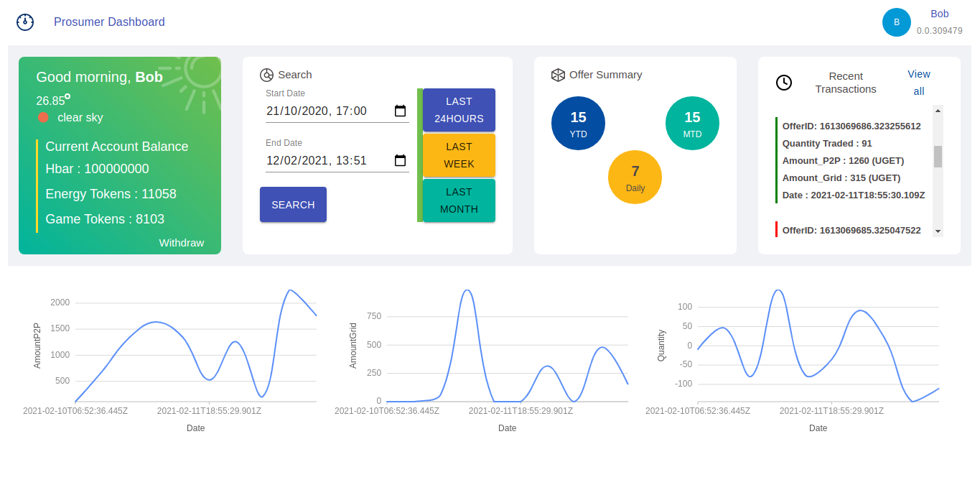Click Hbar : 100000000 balance

(x=98, y=169)
